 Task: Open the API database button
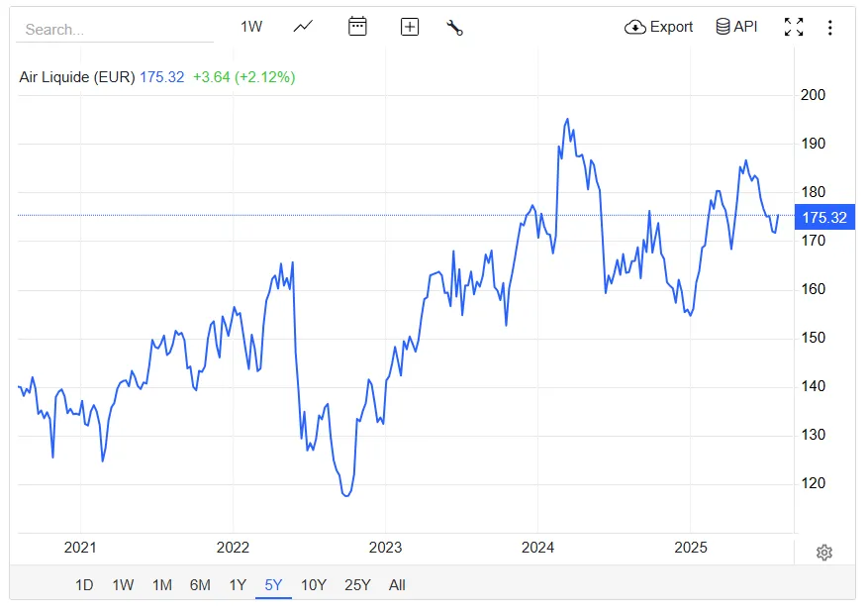pos(736,27)
